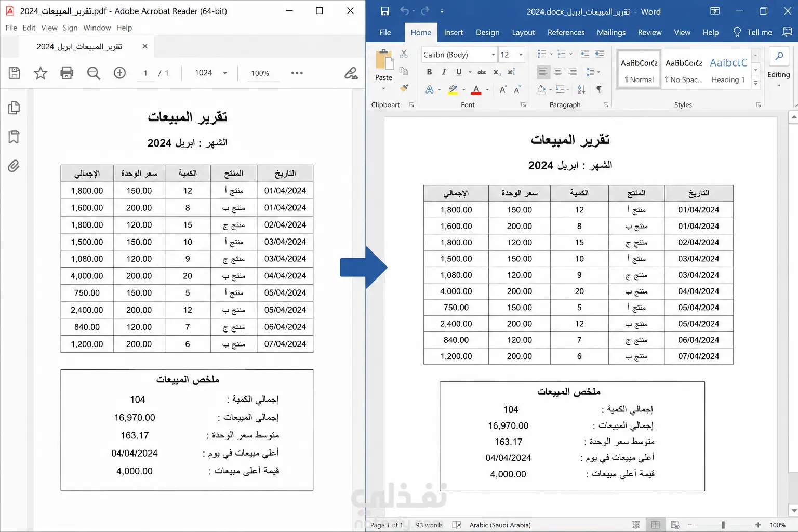Open font size 12 dropdown in Word
Image resolution: width=798 pixels, height=532 pixels.
(x=521, y=55)
